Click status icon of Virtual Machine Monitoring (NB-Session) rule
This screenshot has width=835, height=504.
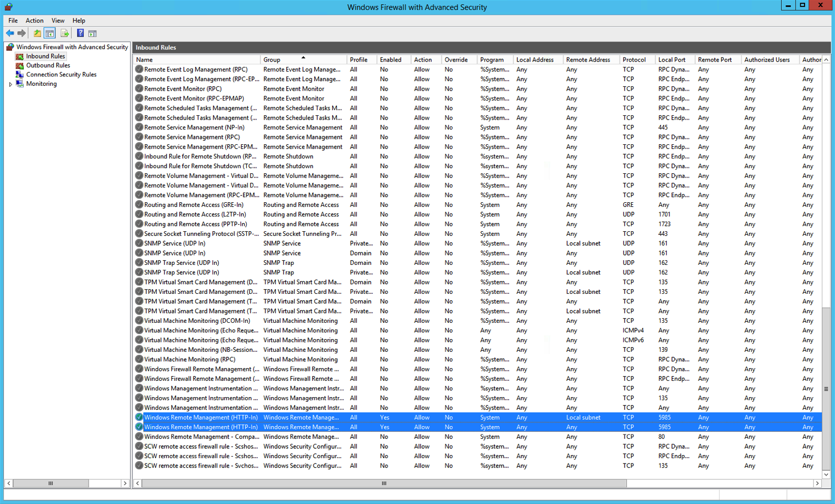139,349
